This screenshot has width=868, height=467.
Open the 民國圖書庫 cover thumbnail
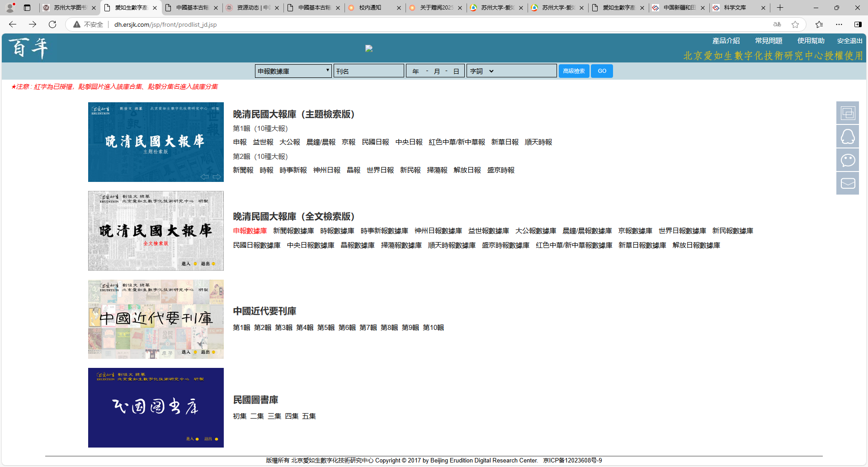pos(156,408)
